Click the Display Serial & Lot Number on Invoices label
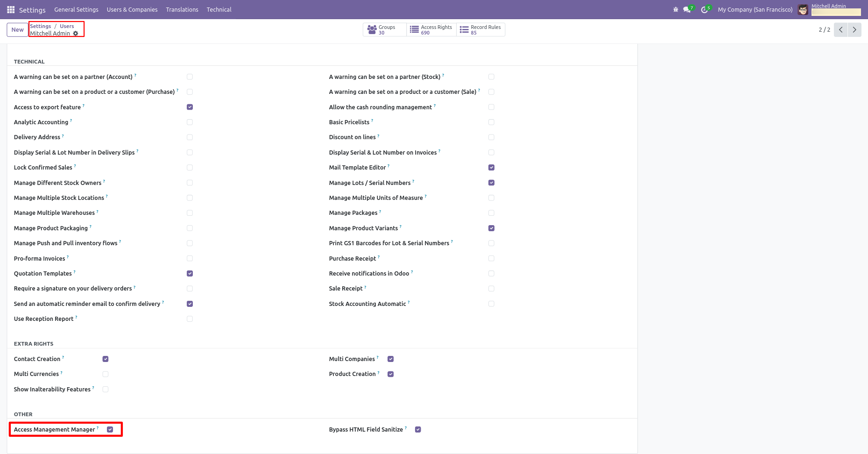This screenshot has height=454, width=868. tap(383, 153)
